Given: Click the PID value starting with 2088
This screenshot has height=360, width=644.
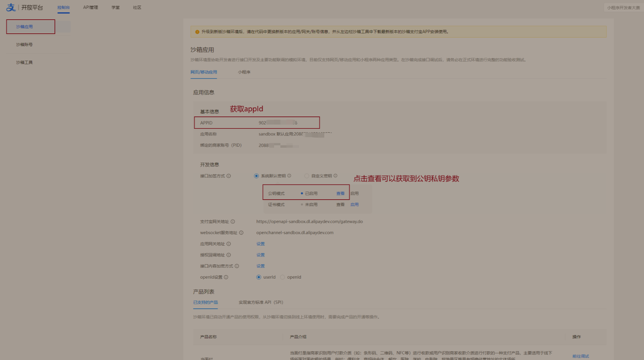Looking at the screenshot, I should pos(279,145).
